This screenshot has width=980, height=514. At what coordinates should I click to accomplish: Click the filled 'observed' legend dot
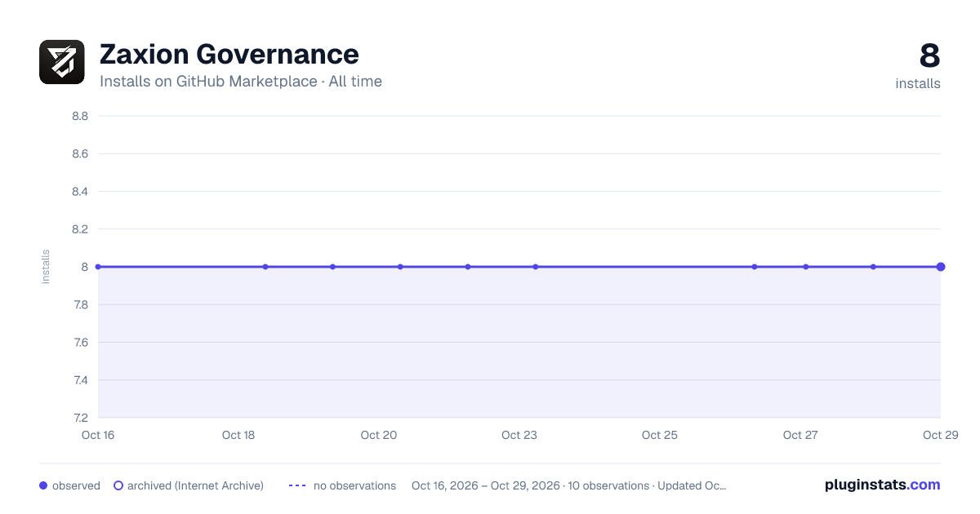[43, 485]
